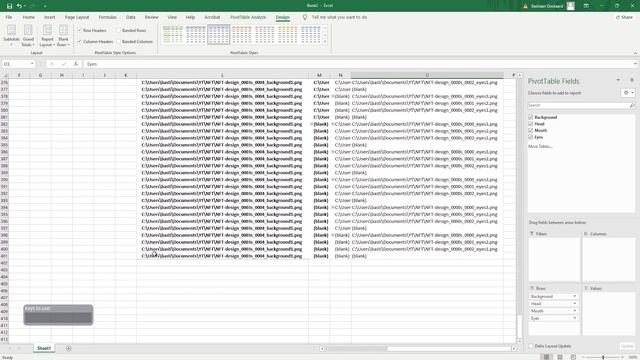Open PivotTable Fields pane options arrow
Image resolution: width=640 pixels, height=360 pixels.
[618, 80]
